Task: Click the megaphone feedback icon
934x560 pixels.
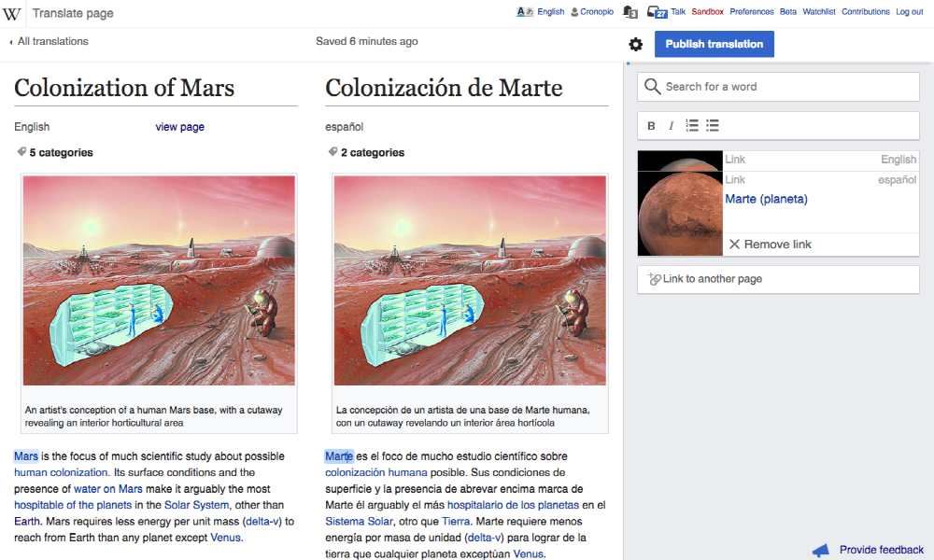Action: point(820,550)
